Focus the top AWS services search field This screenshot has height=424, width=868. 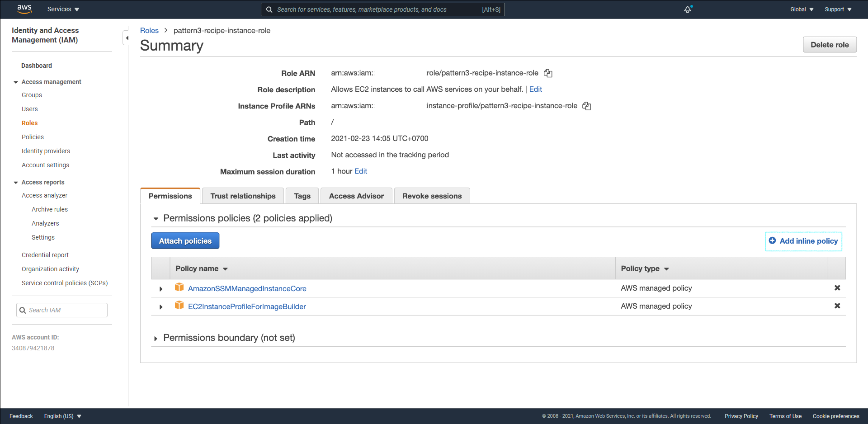[383, 9]
